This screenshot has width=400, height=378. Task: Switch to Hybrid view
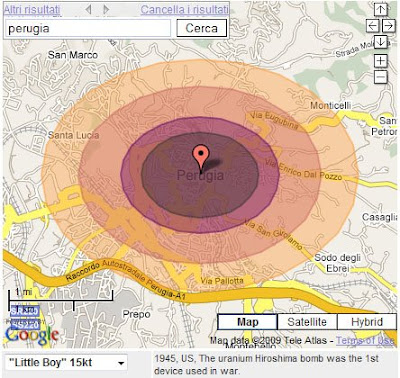pos(367,322)
